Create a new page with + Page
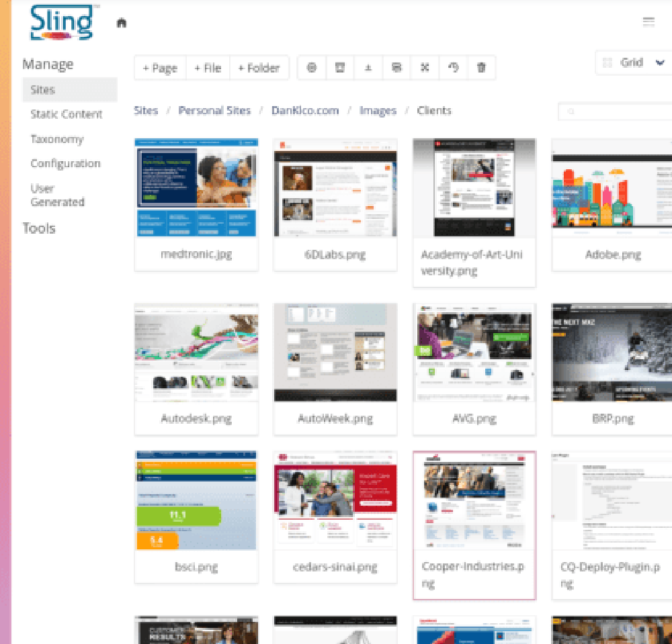The width and height of the screenshot is (672, 644). (159, 67)
